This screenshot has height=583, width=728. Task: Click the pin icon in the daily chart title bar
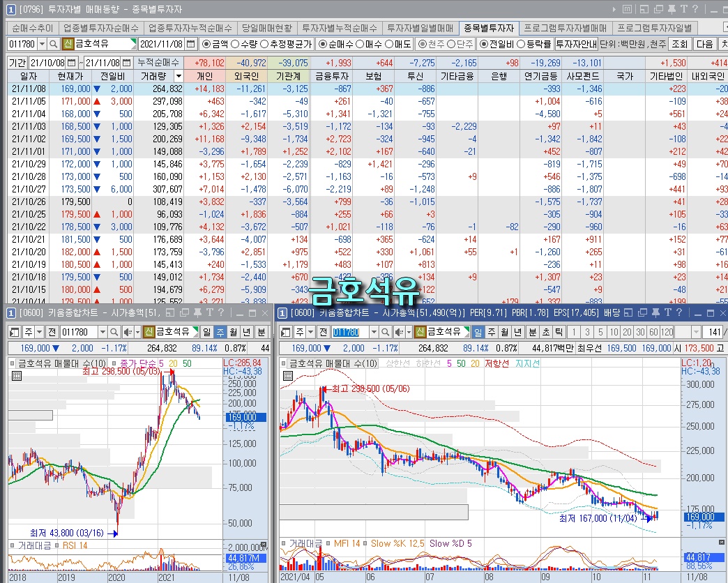(655, 313)
